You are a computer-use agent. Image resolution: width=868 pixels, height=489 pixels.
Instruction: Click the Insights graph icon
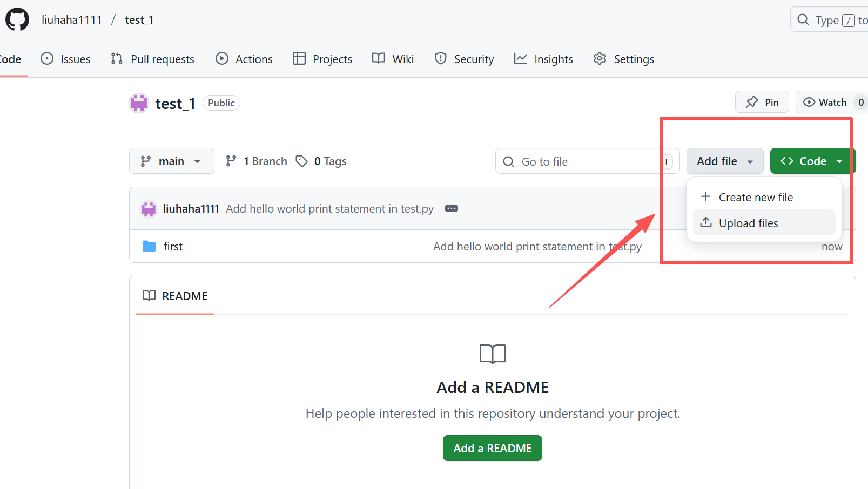click(x=521, y=58)
